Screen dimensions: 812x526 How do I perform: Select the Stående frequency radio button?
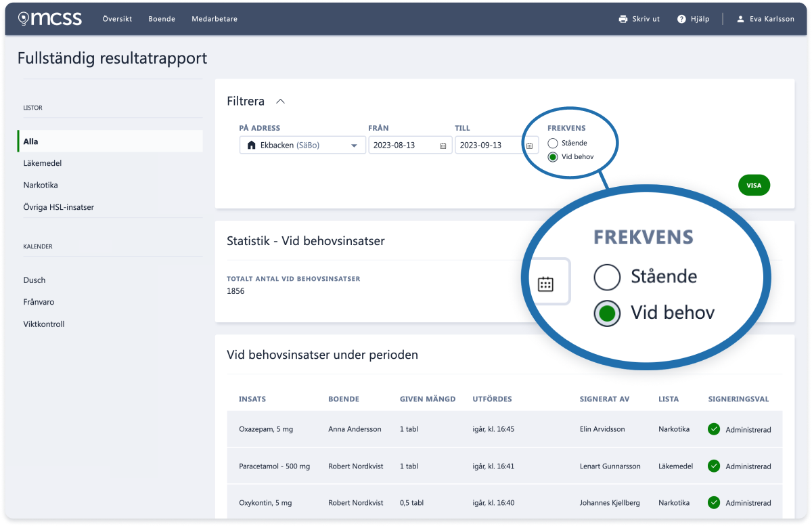[x=553, y=143]
